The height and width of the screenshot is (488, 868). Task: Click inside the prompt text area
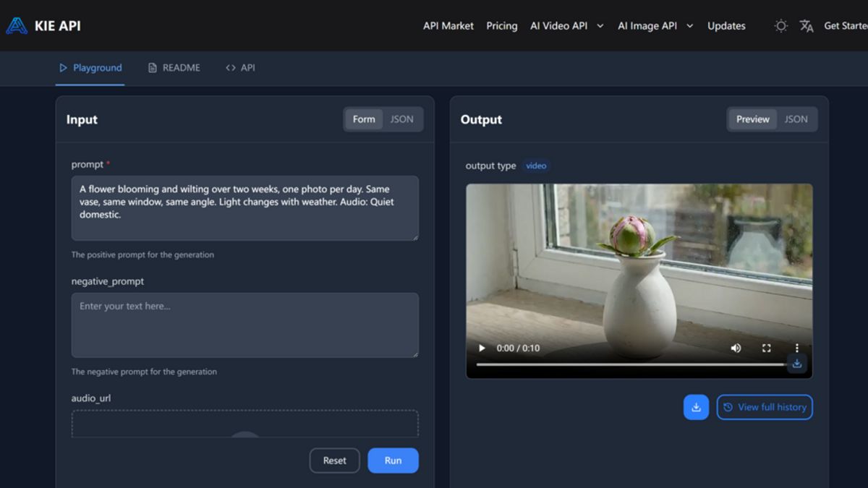tap(244, 208)
